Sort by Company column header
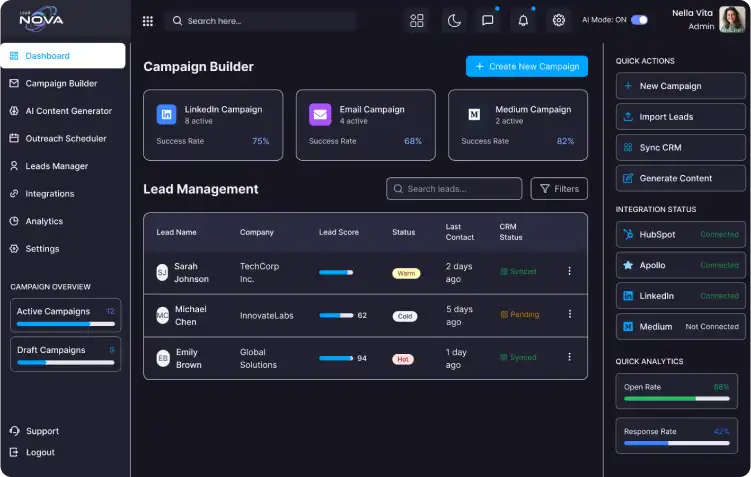The height and width of the screenshot is (477, 751). pos(257,232)
